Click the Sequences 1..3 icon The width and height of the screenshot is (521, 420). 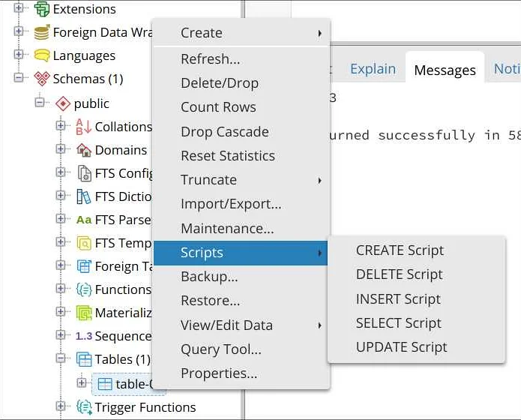[84, 336]
